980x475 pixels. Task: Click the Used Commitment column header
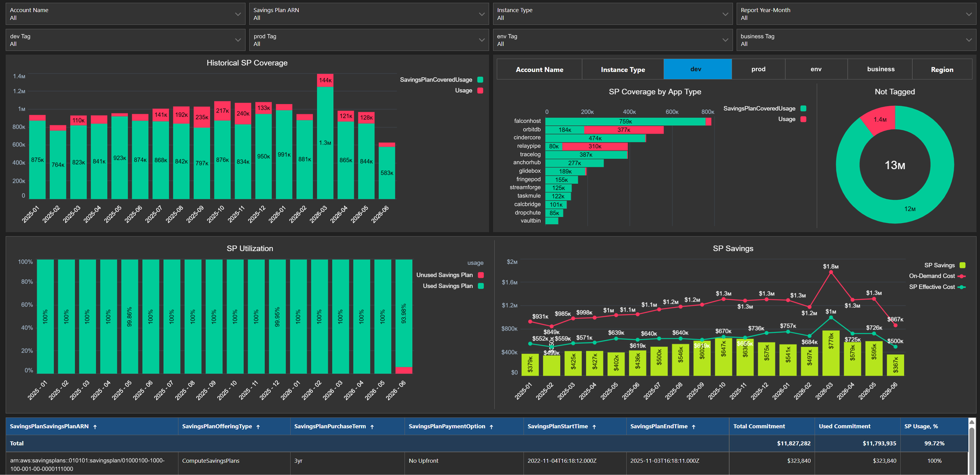coord(857,426)
